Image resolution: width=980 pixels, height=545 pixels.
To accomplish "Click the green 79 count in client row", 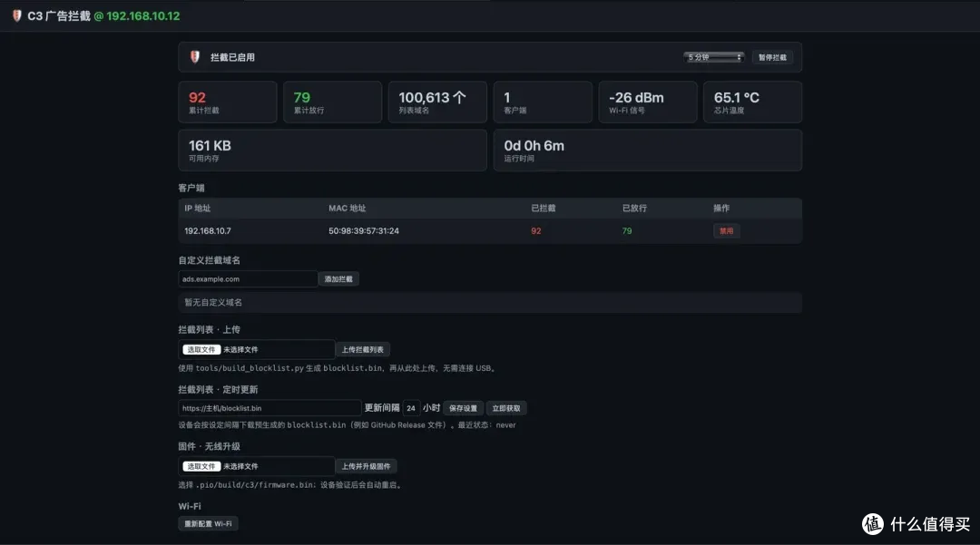I will coord(627,231).
